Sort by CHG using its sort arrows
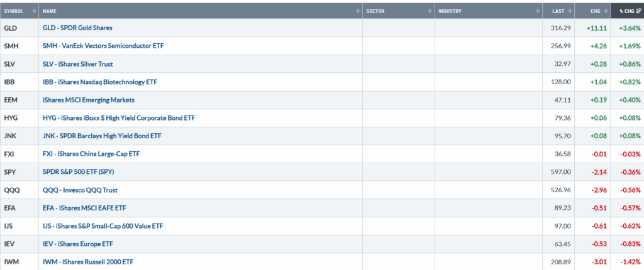 pyautogui.click(x=606, y=11)
